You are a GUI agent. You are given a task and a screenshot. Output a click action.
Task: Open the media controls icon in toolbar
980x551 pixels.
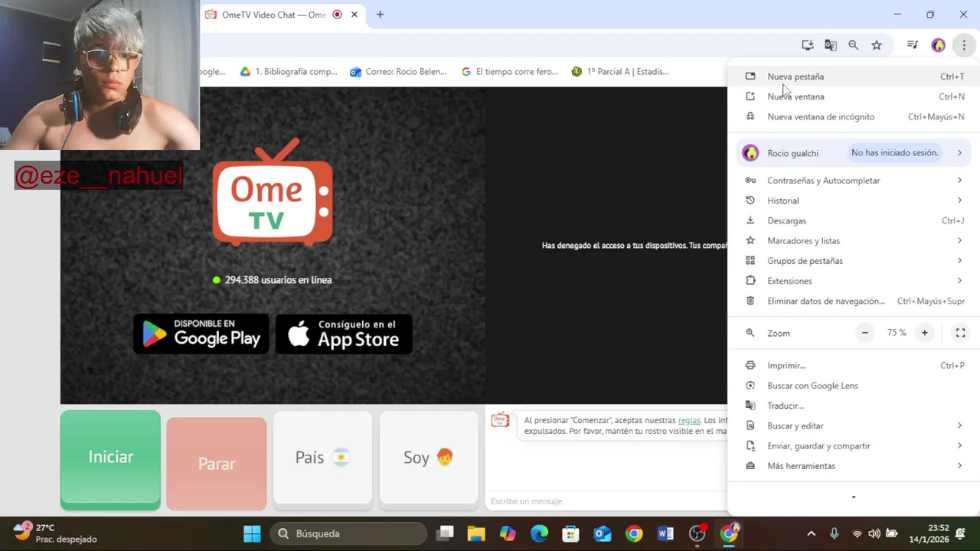912,45
